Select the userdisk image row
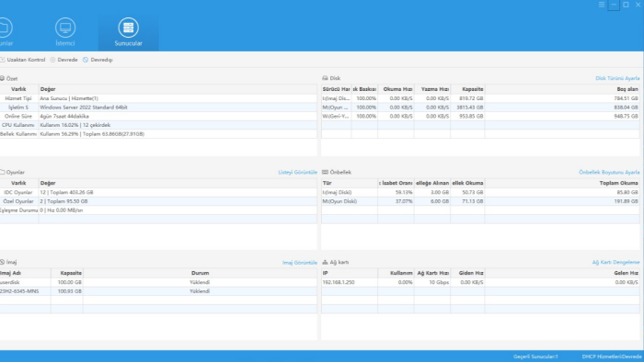Image resolution: width=644 pixels, height=362 pixels. coord(158,282)
